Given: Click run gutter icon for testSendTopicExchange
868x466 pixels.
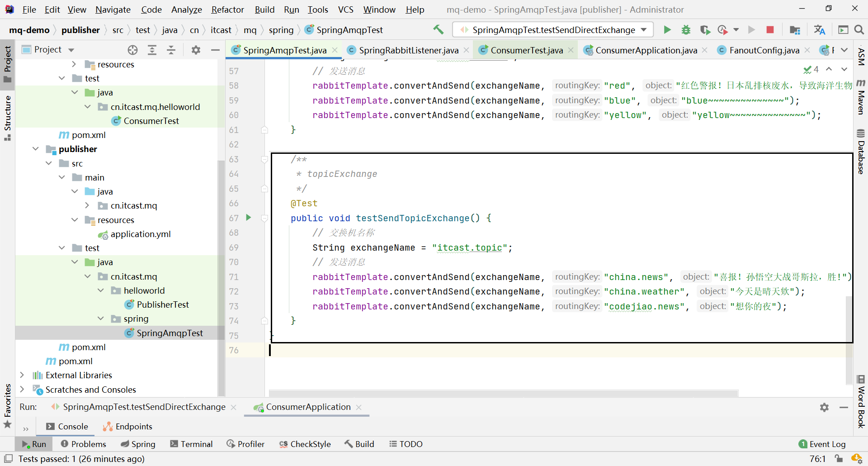Looking at the screenshot, I should pos(248,218).
